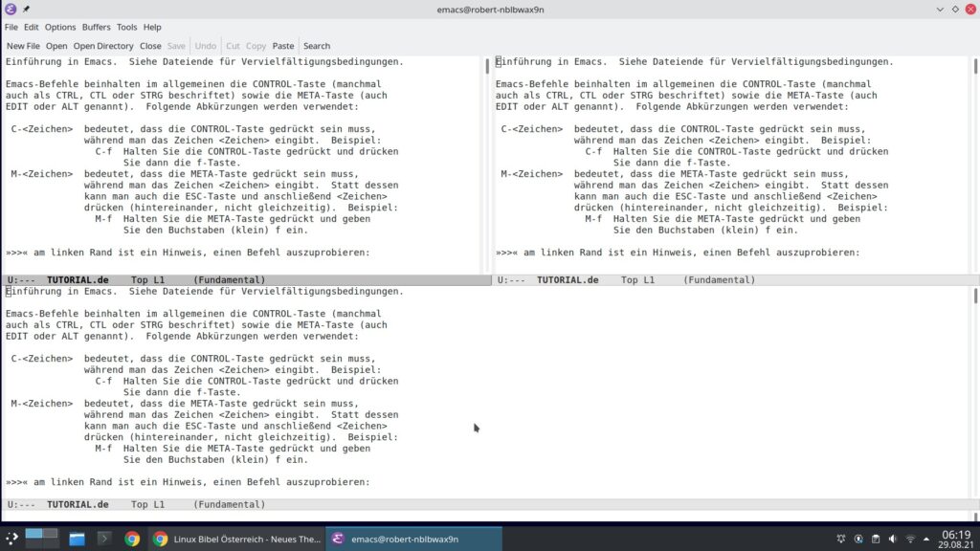The height and width of the screenshot is (551, 980).
Task: Click the Open toolbar button
Action: click(x=56, y=46)
